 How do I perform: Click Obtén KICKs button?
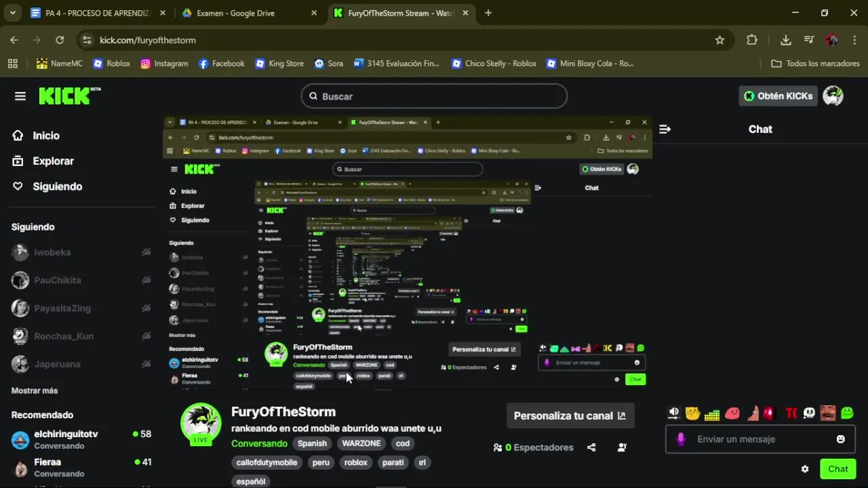pyautogui.click(x=778, y=96)
